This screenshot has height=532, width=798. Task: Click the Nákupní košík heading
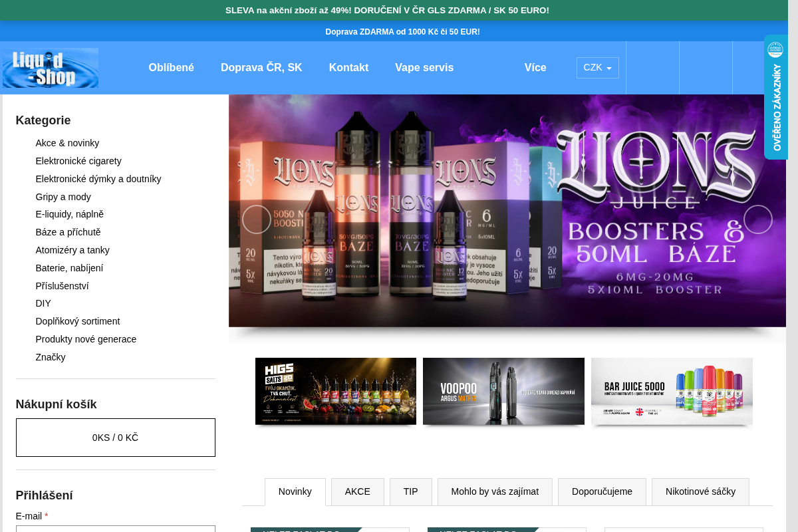click(x=57, y=404)
